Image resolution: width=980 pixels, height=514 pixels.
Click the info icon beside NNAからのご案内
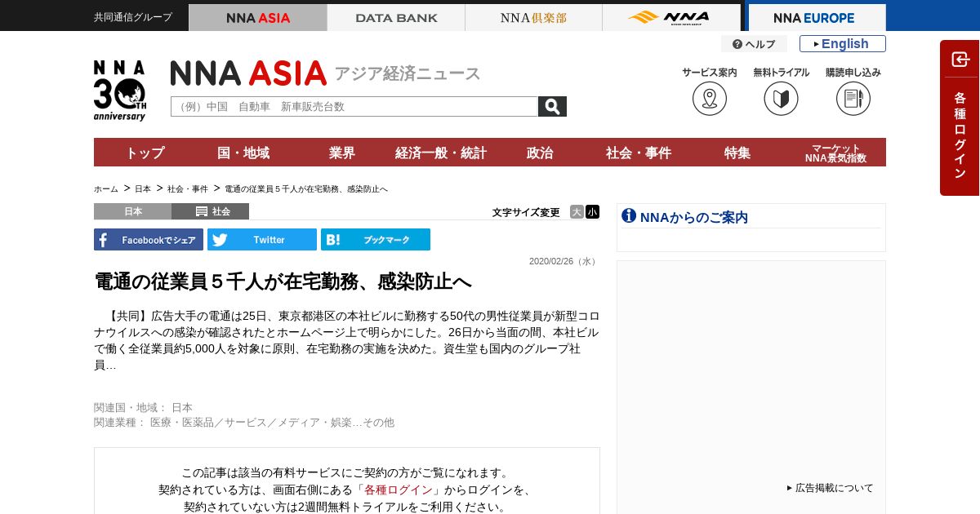tap(629, 215)
